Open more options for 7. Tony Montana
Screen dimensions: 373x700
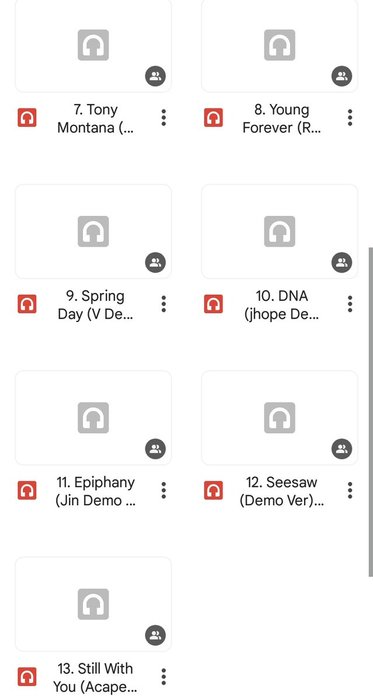point(164,117)
